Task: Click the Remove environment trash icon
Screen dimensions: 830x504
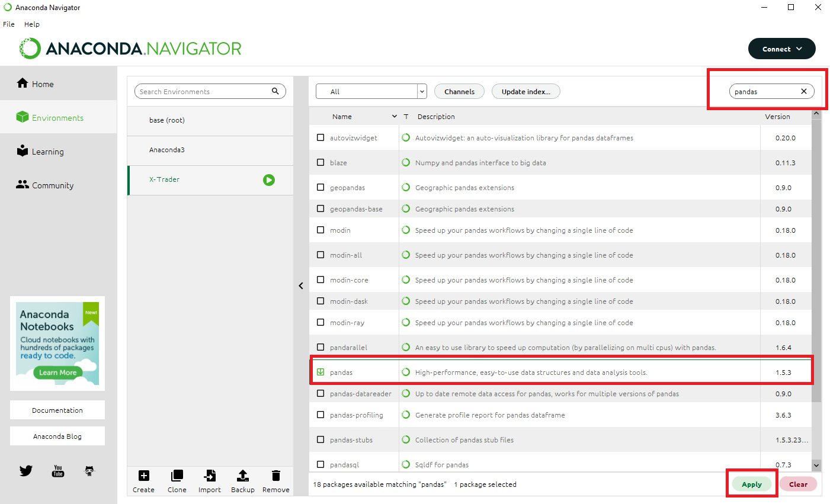Action: pyautogui.click(x=276, y=476)
